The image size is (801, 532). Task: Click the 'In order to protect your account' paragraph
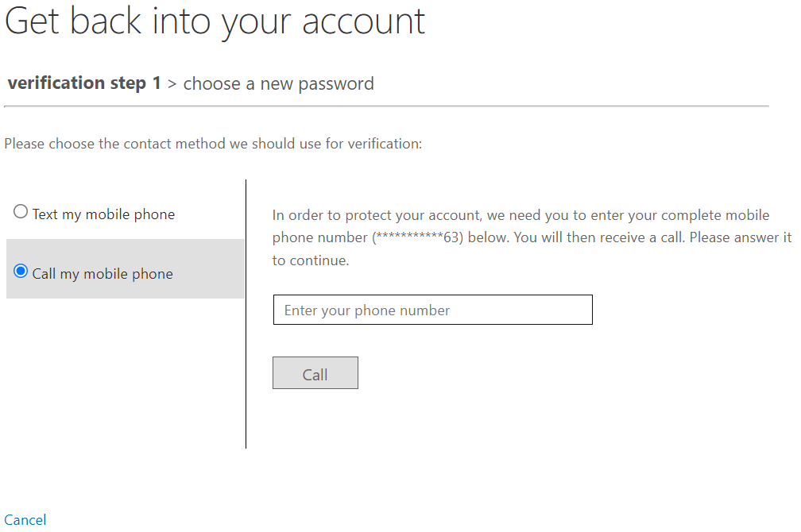pos(532,238)
